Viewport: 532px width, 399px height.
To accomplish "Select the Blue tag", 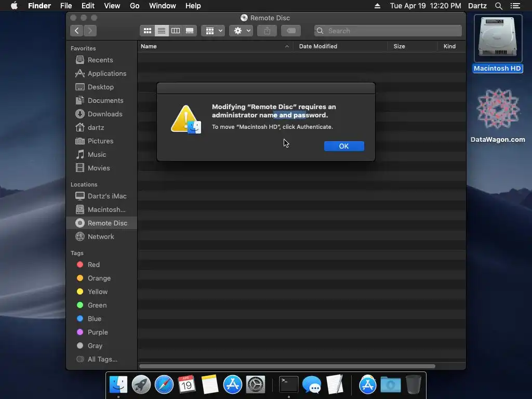I will click(x=102, y=319).
